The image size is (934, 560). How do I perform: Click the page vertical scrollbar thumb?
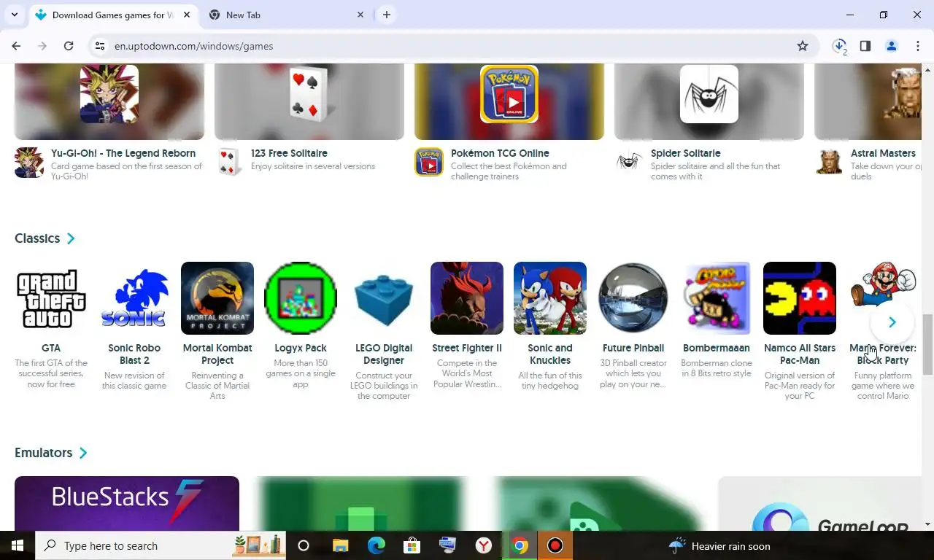927,344
